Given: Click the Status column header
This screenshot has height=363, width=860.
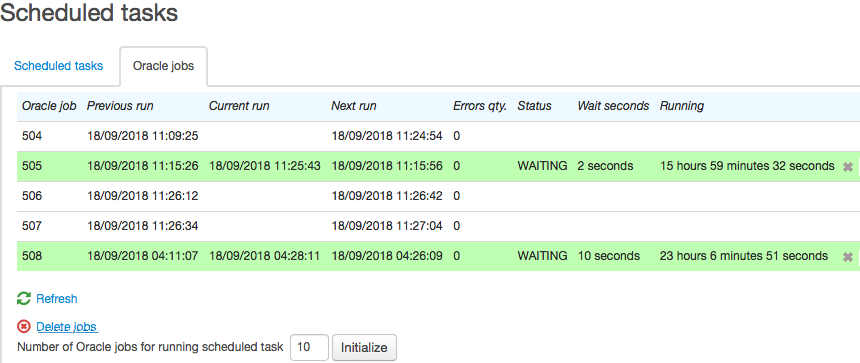Looking at the screenshot, I should pos(534,106).
